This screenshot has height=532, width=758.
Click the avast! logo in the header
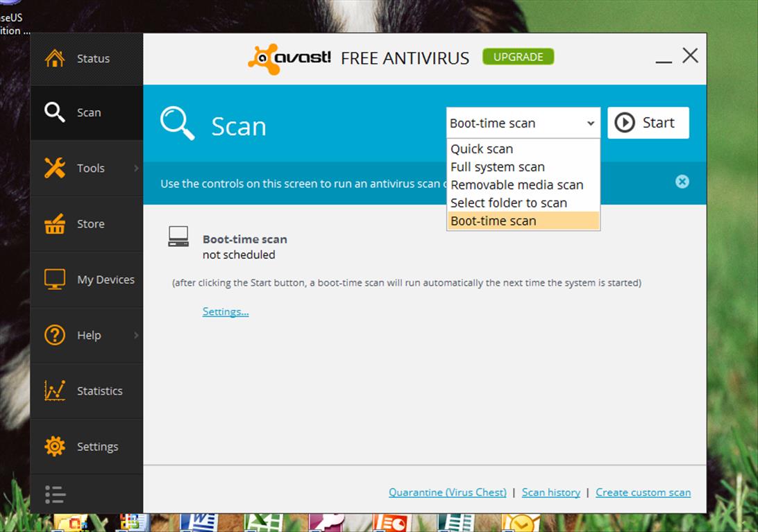(x=289, y=59)
